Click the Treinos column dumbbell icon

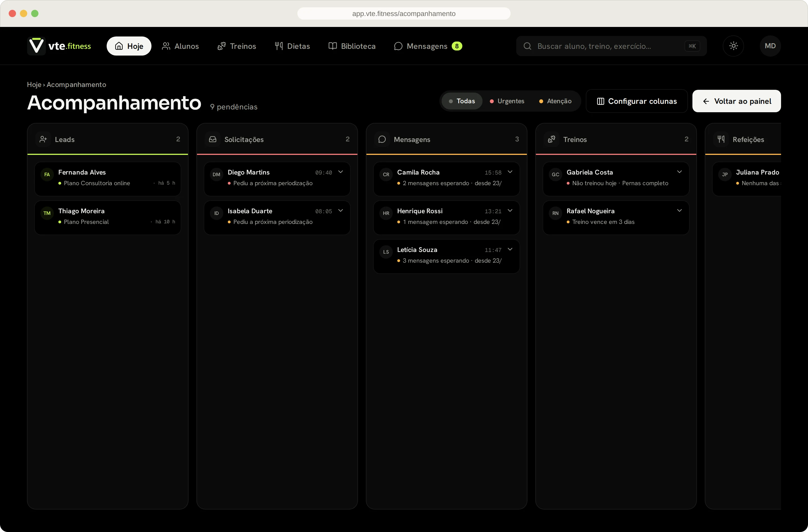pos(551,139)
